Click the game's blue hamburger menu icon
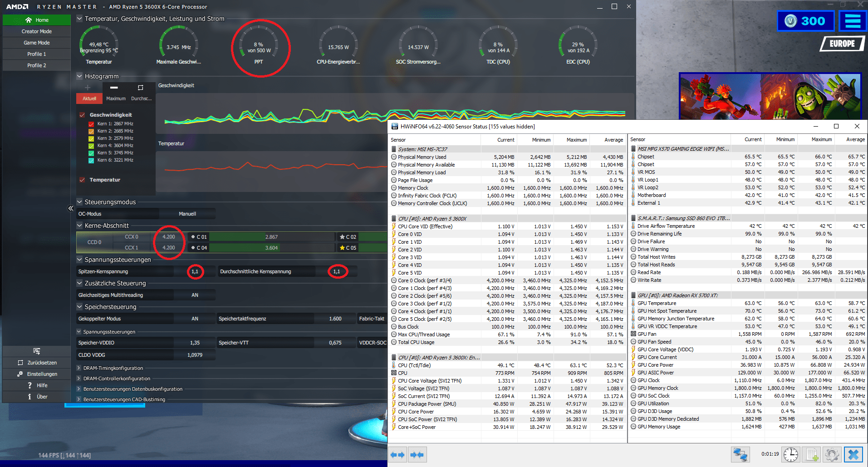Screen dimensions: 868x467 click(x=853, y=21)
